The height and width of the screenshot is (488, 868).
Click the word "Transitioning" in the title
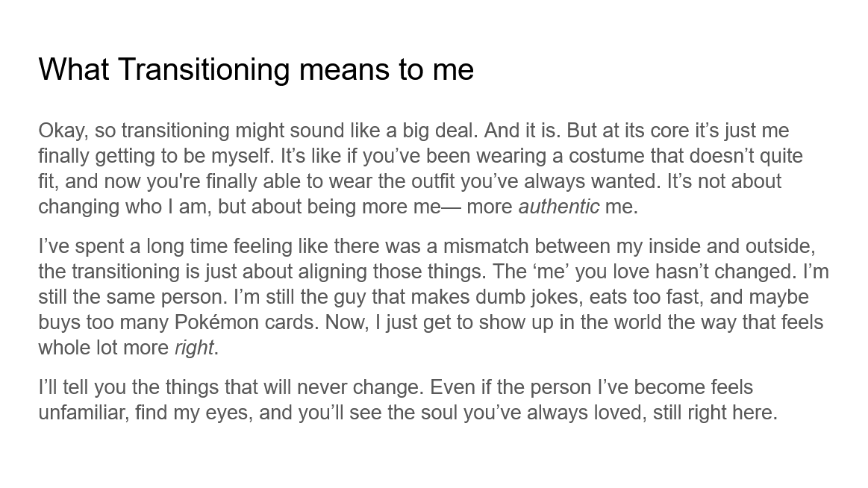204,69
